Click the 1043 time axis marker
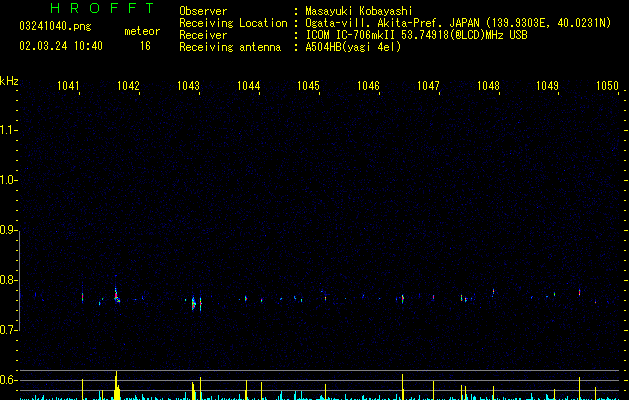This screenshot has height=400, width=629. point(188,85)
